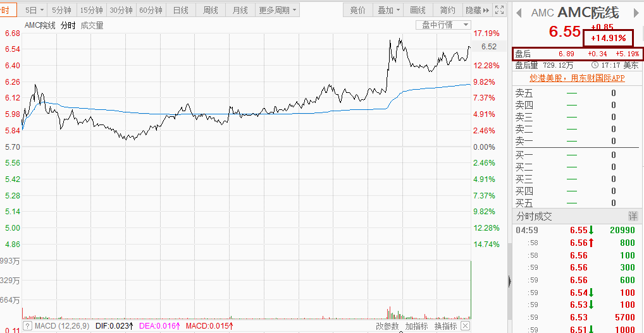Toggle the 简约 simple mode

coord(447,10)
